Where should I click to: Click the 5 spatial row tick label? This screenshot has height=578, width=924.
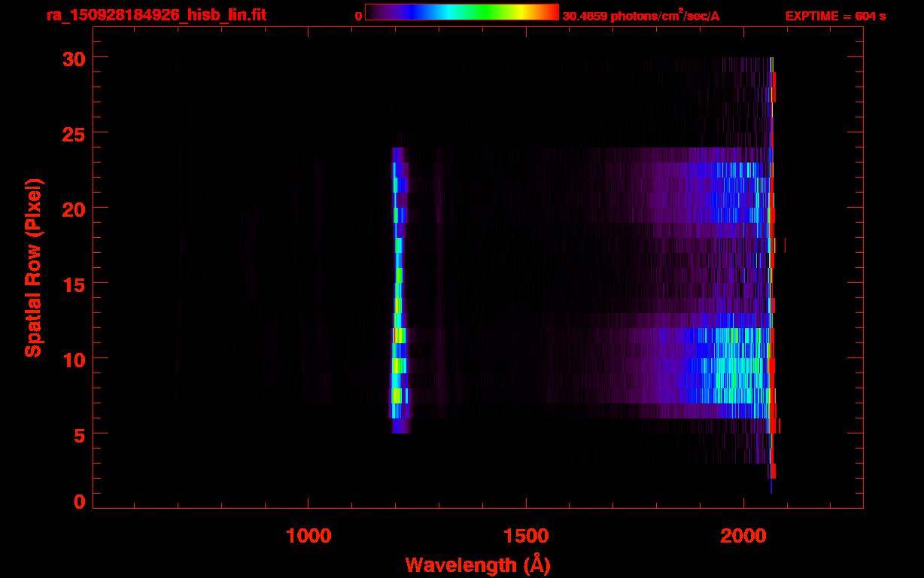80,434
